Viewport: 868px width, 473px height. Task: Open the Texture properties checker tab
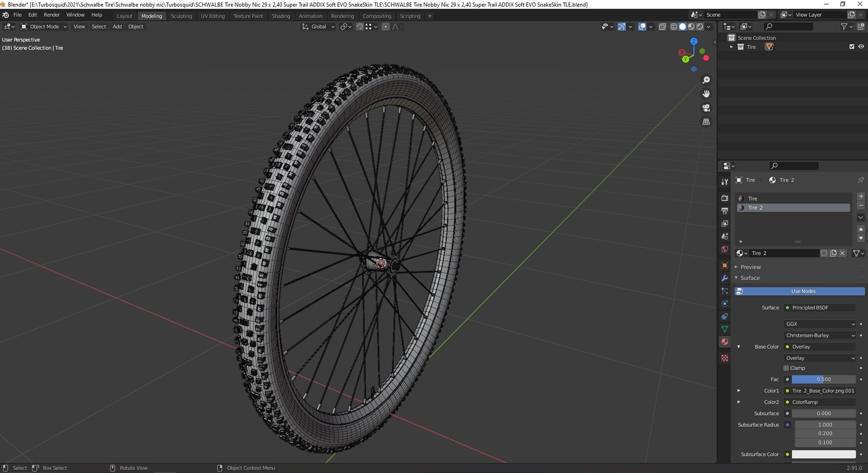coord(725,358)
